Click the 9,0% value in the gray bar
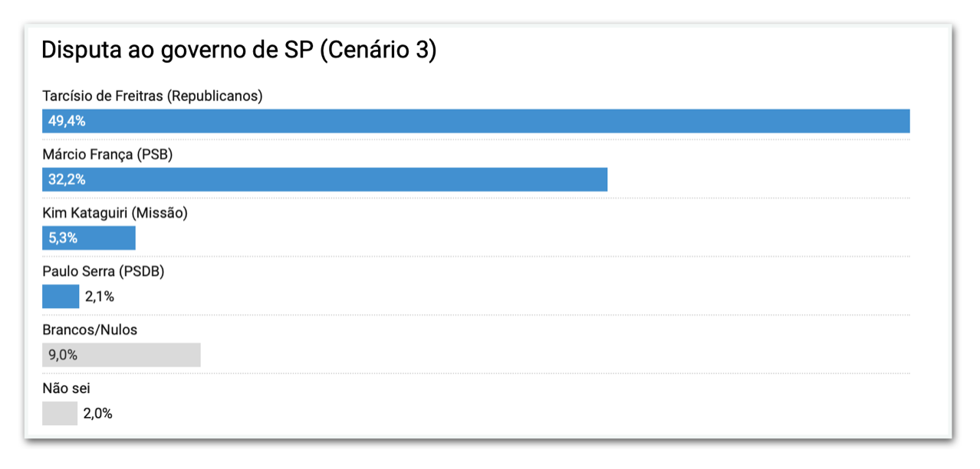This screenshot has height=469, width=980. click(x=63, y=355)
